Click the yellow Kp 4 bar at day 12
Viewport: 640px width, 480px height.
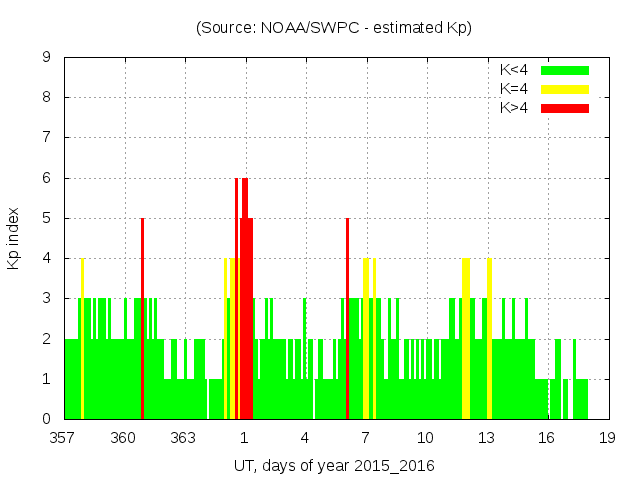[466, 340]
